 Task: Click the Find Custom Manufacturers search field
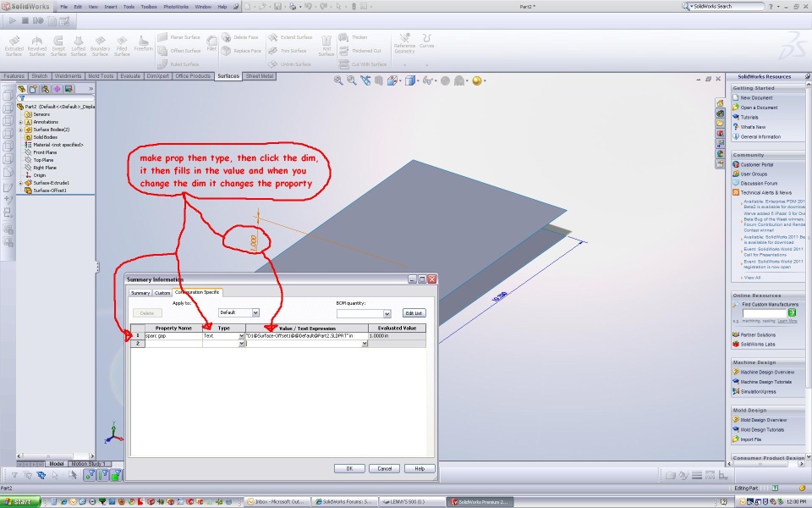tap(765, 312)
